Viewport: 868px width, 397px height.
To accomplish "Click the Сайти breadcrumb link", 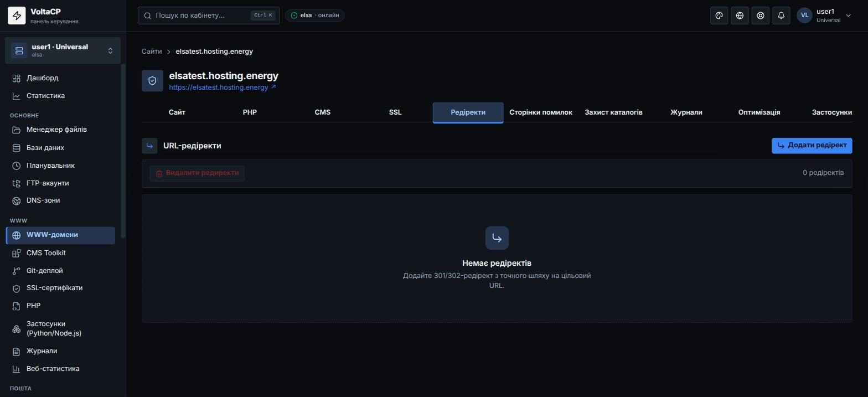I will 152,51.
